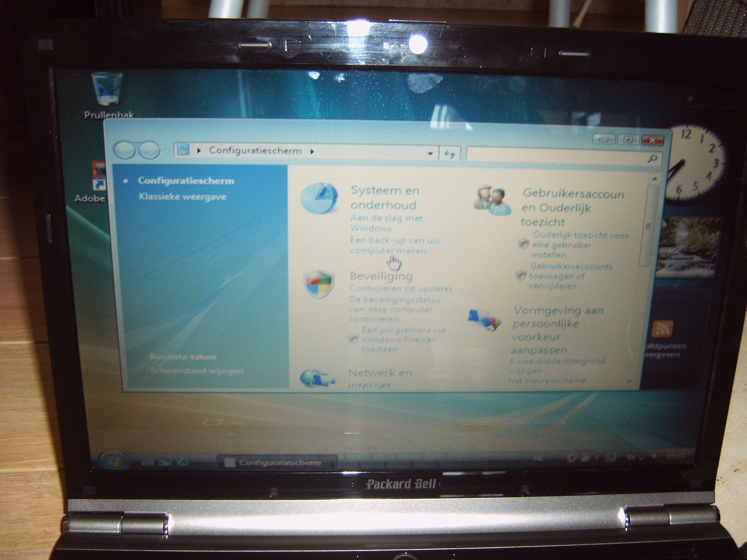Screen dimensions: 747x560
Task: Expand the arrow after Configuratiescherm breadcrumb
Action: (312, 152)
